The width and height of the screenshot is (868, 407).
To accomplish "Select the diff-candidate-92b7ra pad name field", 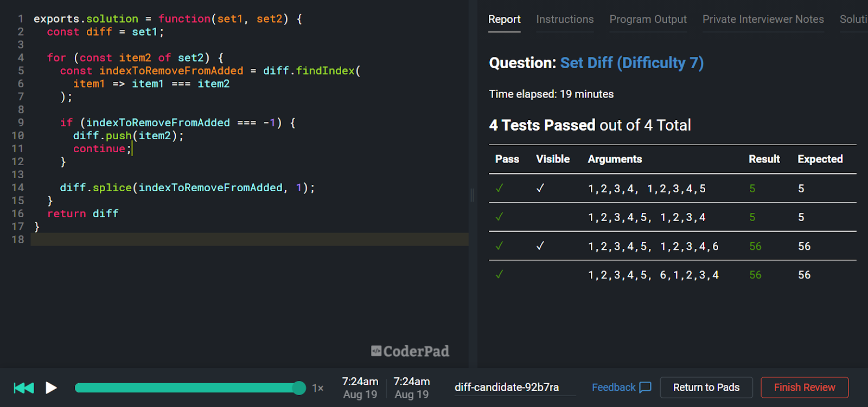I will [515, 387].
